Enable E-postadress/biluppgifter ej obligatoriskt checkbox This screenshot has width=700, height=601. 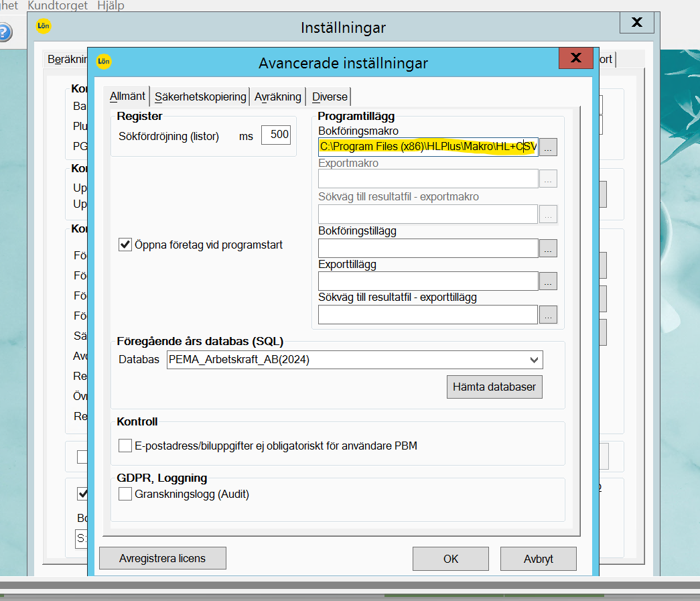pyautogui.click(x=125, y=446)
